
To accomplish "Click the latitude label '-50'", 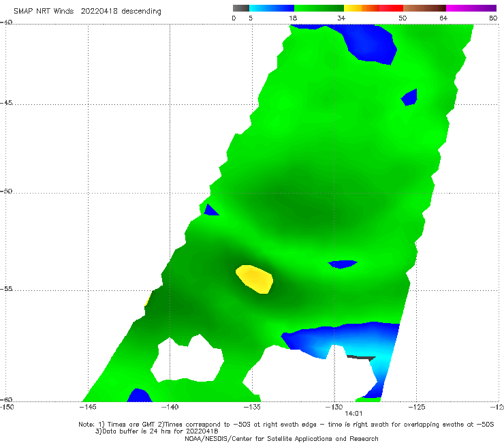I will pos(6,191).
